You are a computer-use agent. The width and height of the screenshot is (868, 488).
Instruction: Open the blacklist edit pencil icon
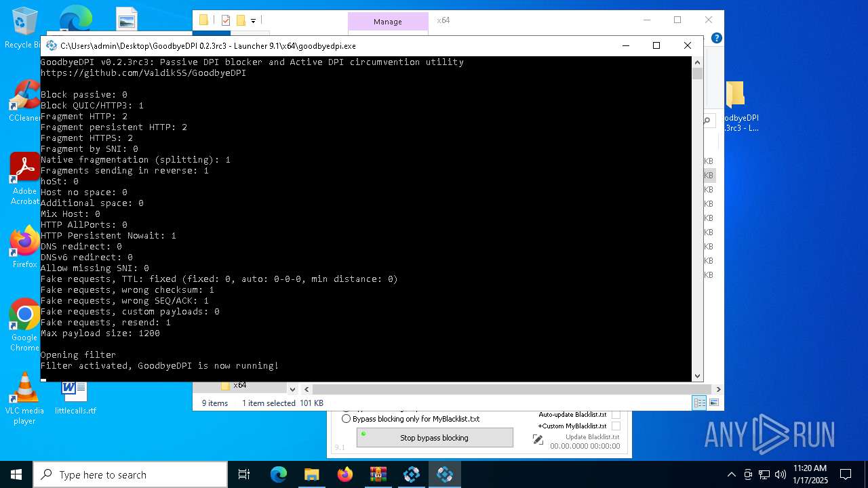point(538,440)
